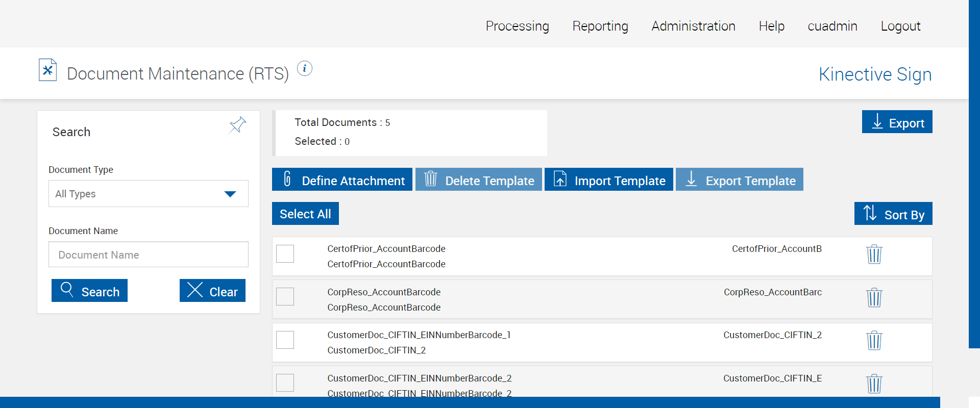Click the info icon beside Document Maintenance title
This screenshot has height=408, width=980.
click(305, 68)
